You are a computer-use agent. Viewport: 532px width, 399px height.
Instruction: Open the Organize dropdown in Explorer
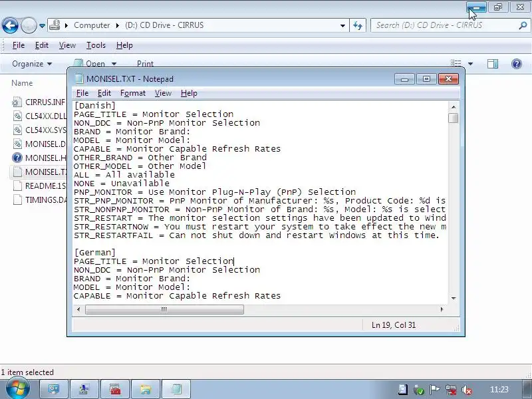(32, 64)
